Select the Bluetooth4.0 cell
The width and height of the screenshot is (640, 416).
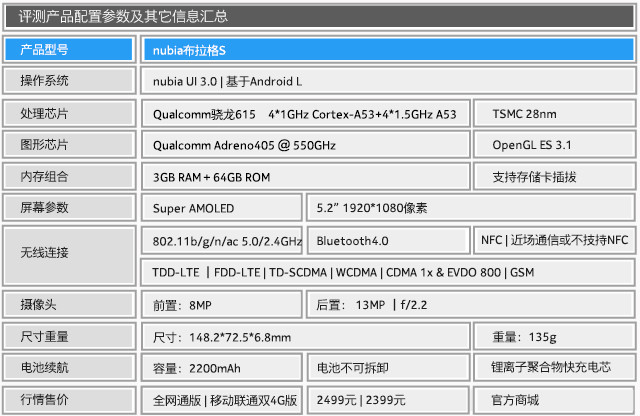coord(388,241)
